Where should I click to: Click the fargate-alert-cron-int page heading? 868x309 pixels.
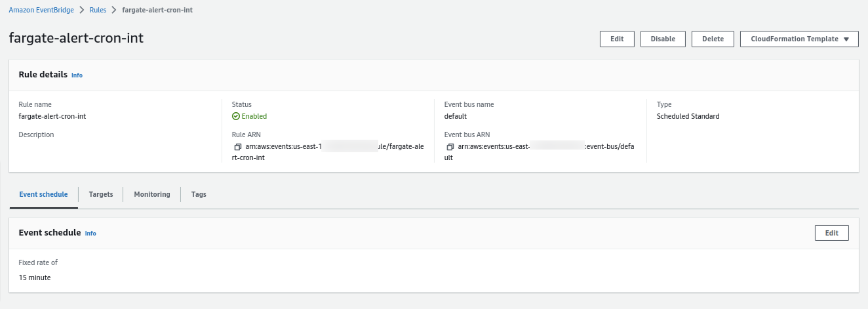coord(76,38)
